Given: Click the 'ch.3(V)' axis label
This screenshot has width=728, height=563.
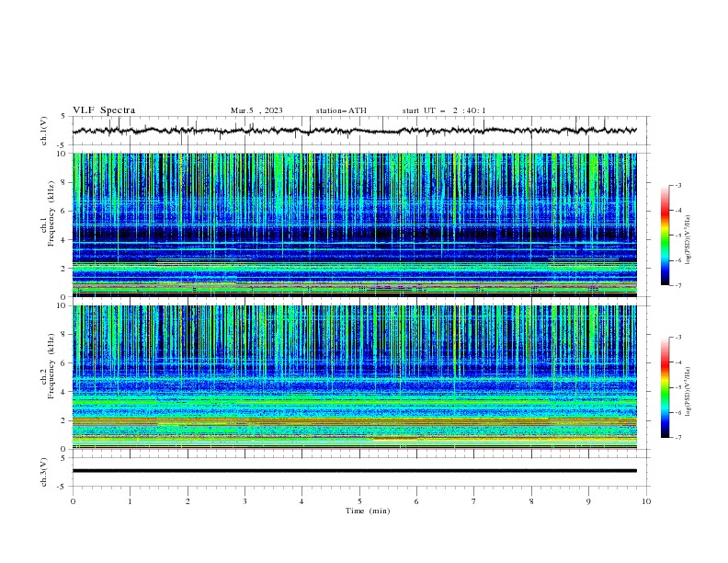Looking at the screenshot, I should 44,472.
